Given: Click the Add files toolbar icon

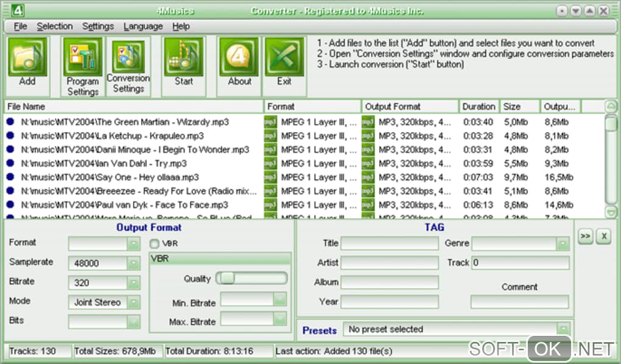Looking at the screenshot, I should pyautogui.click(x=27, y=57).
